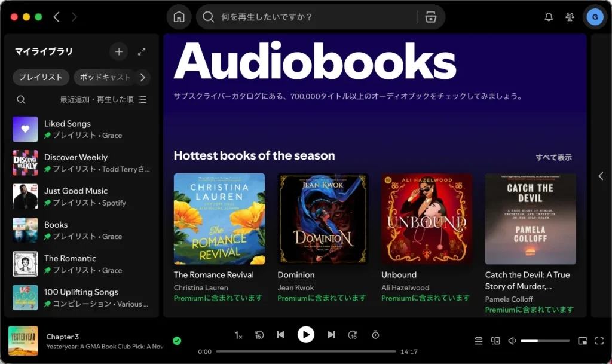Skip to the next chapter
The height and width of the screenshot is (364, 612).
331,335
